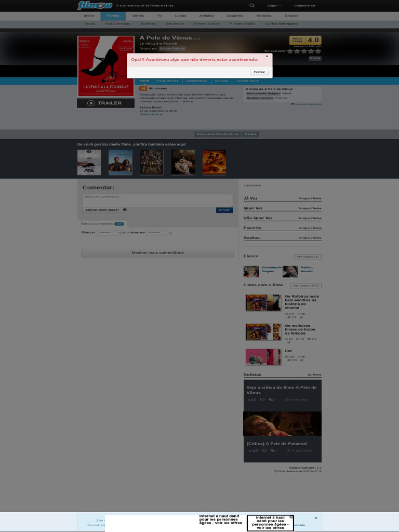Viewport: 399px width, 532px height.
Task: Like the news 'Veja a crítica do filme'
Action: (254, 400)
